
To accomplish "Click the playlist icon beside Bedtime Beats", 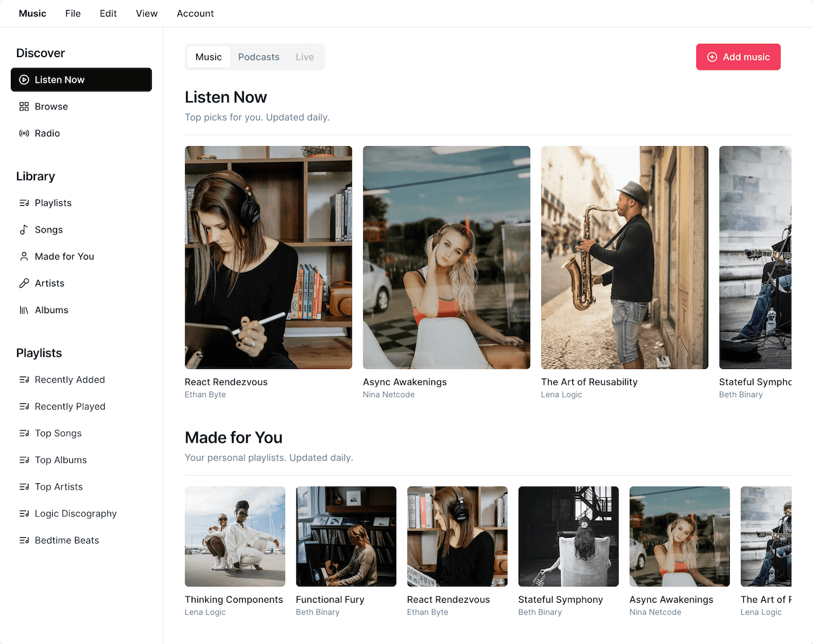I will 24,540.
